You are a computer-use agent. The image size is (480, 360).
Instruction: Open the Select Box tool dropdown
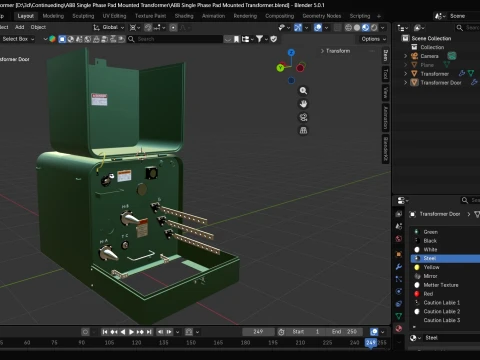18,39
